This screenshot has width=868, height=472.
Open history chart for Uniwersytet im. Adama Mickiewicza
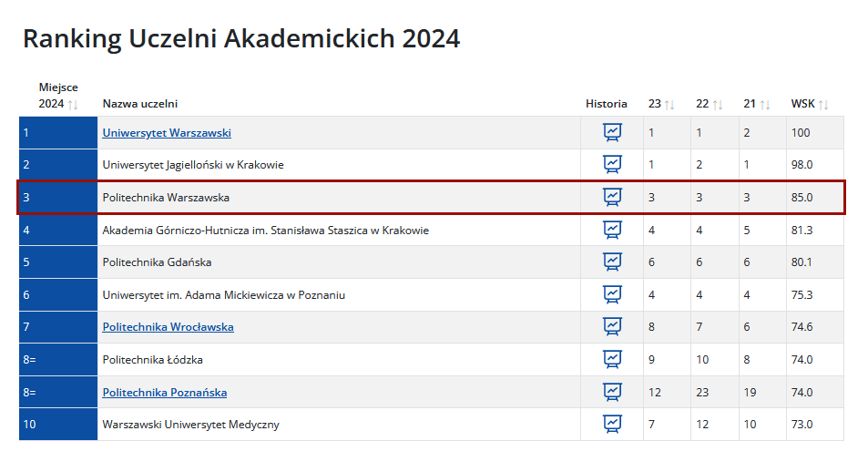612,294
